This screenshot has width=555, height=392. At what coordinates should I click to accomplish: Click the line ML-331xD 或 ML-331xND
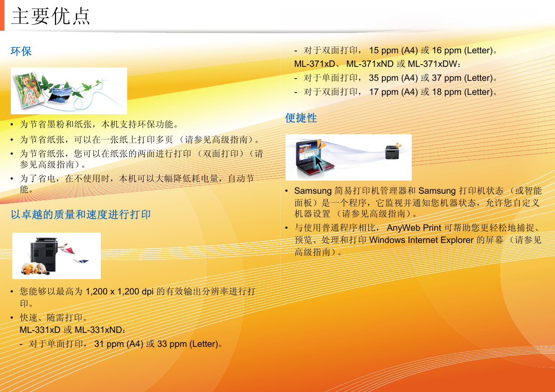click(73, 330)
